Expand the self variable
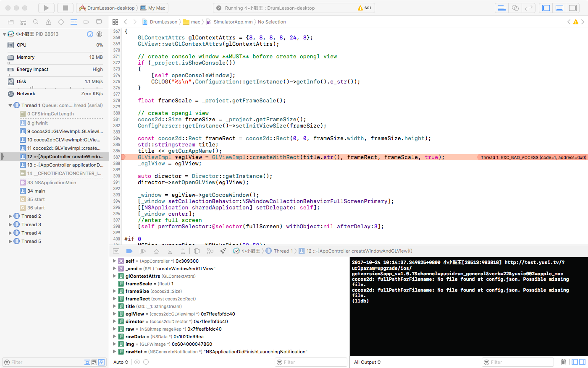This screenshot has width=588, height=368. coord(114,261)
